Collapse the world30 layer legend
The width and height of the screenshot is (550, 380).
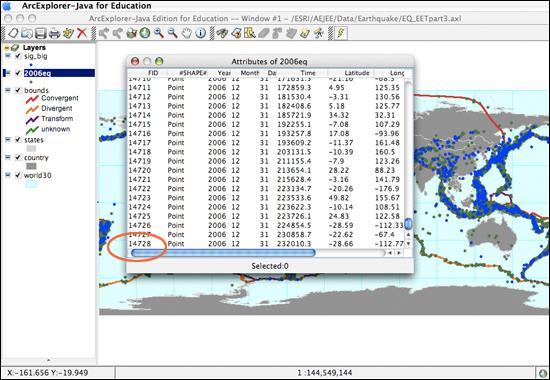(x=8, y=175)
